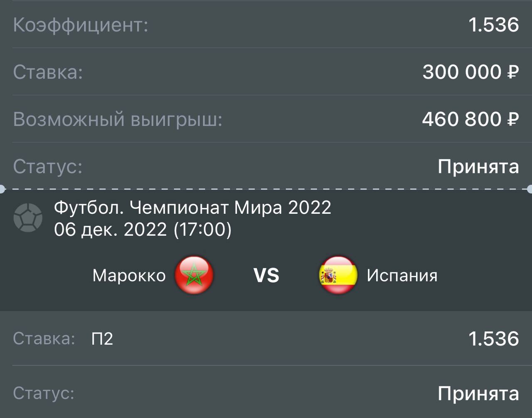Click the Возможный выигрыш label
The width and height of the screenshot is (532, 418).
tap(118, 119)
